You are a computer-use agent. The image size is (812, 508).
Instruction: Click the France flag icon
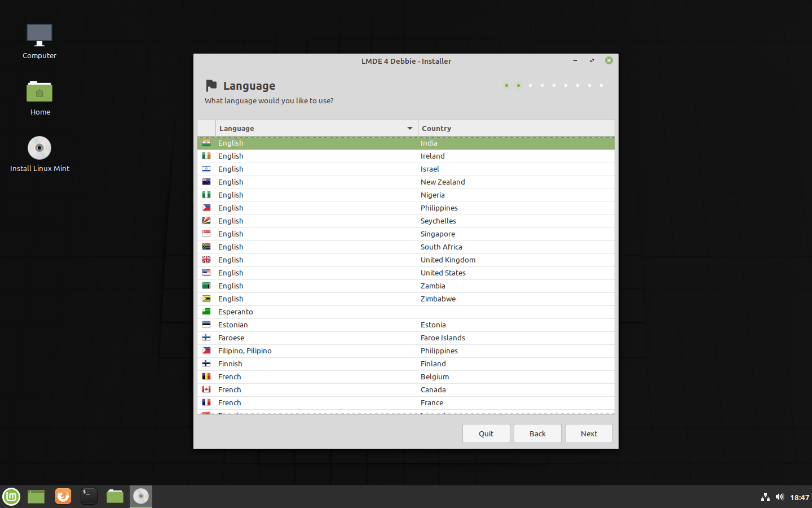pos(206,402)
